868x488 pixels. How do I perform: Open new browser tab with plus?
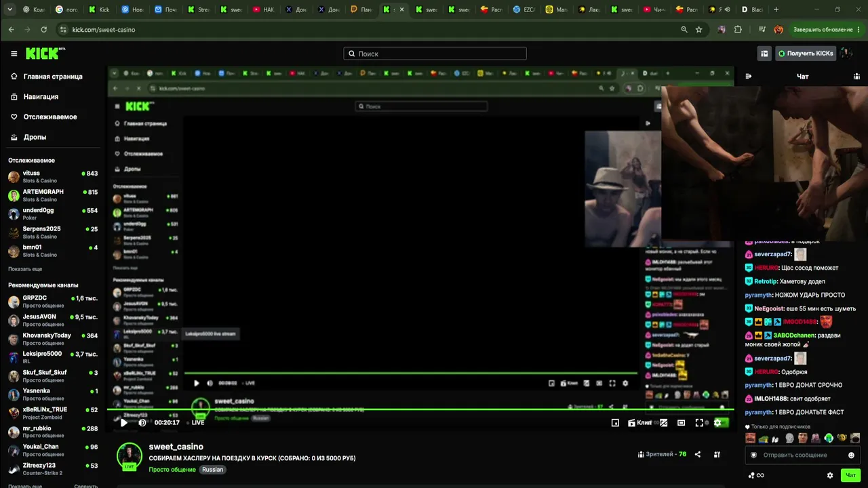(776, 9)
